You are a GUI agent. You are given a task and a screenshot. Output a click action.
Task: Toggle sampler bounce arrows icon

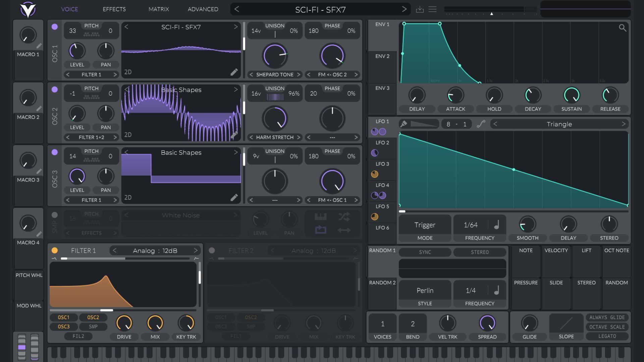pos(344,230)
